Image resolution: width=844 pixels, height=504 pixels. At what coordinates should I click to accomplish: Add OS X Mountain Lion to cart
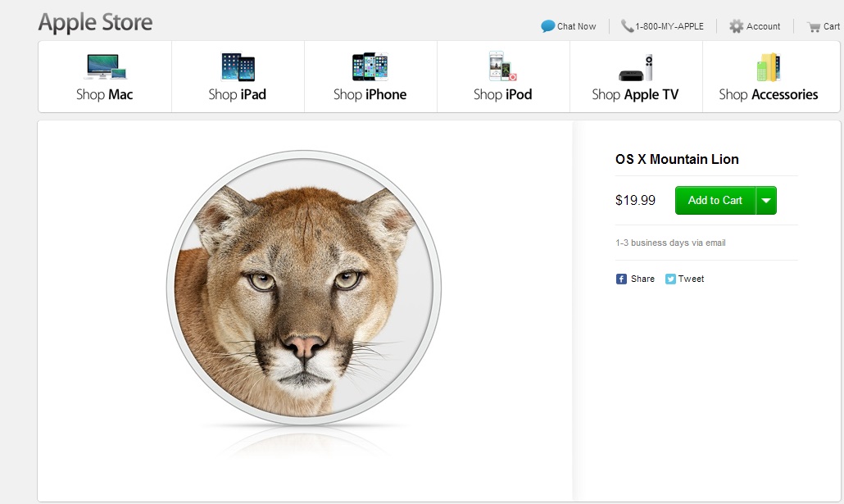715,200
